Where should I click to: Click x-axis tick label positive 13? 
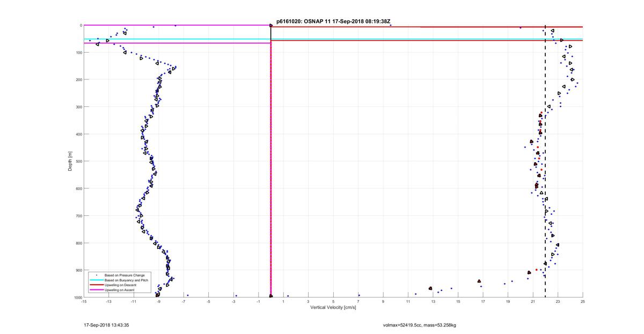(433, 301)
